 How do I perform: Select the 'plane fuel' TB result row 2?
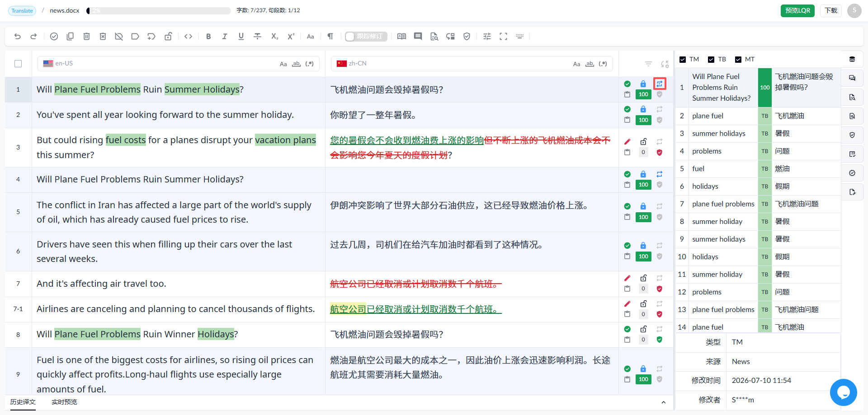pos(758,116)
